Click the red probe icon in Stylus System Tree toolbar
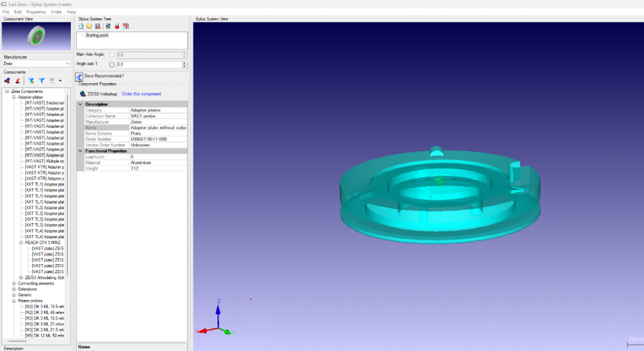The width and height of the screenshot is (644, 351). pos(117,26)
